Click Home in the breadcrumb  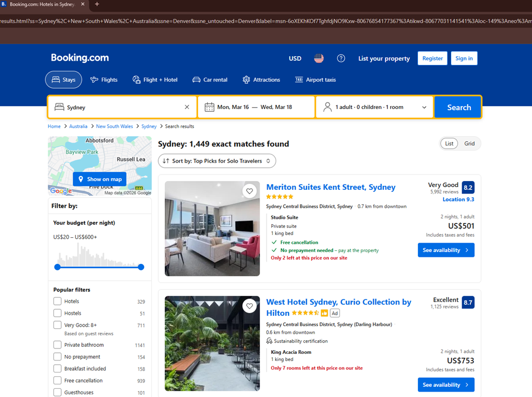pos(54,126)
